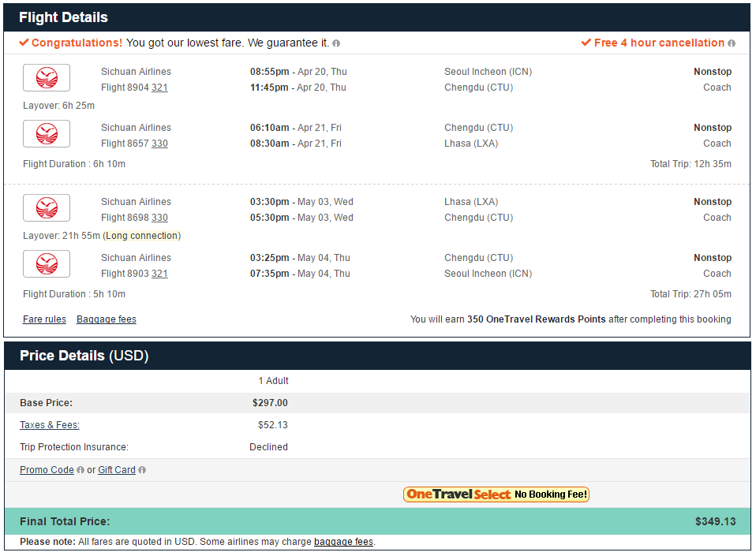
Task: Open baggage fees link in the Please note line
Action: (x=344, y=542)
